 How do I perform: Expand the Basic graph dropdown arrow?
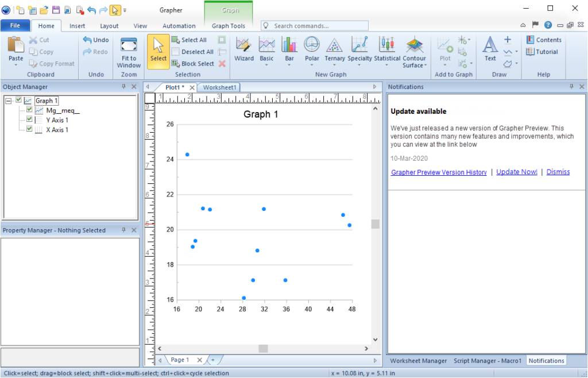pyautogui.click(x=266, y=65)
